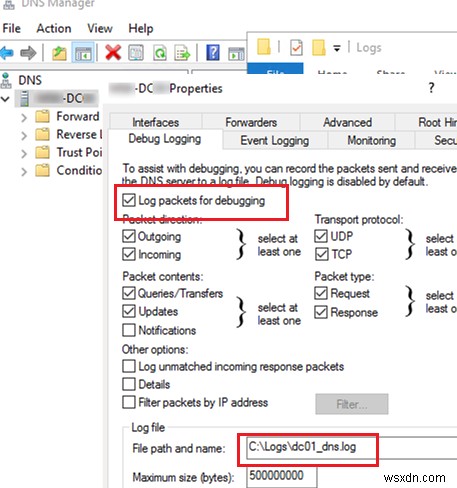Click the Forward Lookup Zones folder icon
457x488 pixels.
click(42, 117)
